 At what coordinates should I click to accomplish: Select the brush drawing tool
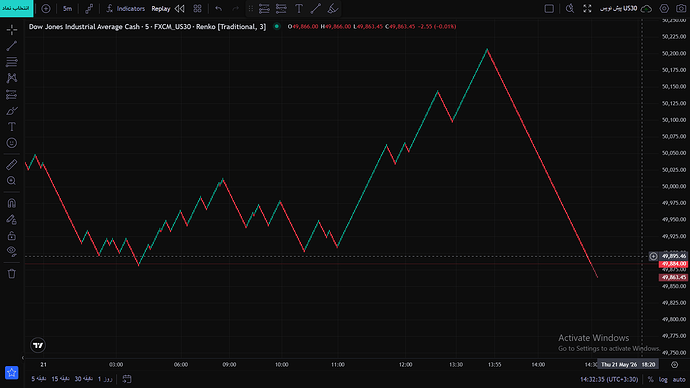12,111
